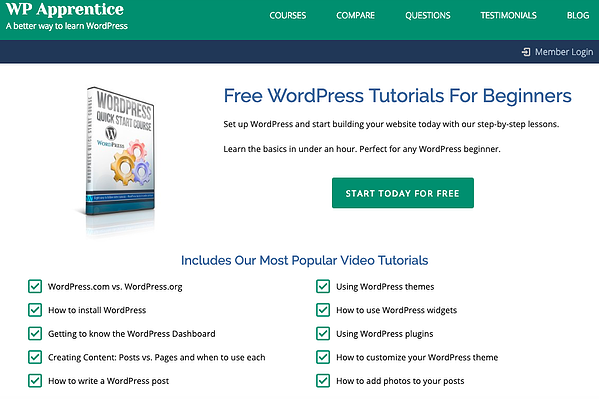599x399 pixels.
Task: Click checkmark beside How to write a WordPress post
Action: coord(35,381)
